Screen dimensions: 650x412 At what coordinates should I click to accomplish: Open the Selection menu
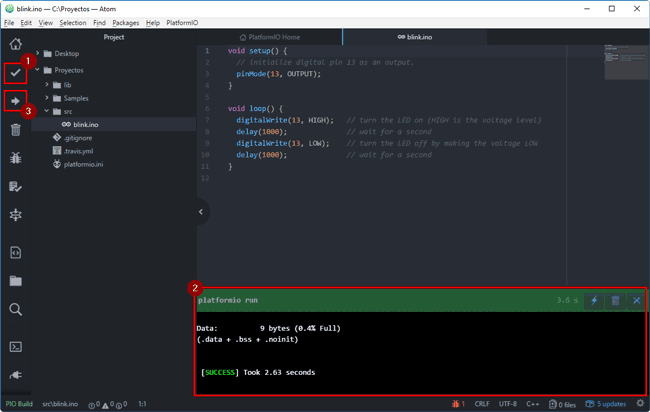pos(73,23)
